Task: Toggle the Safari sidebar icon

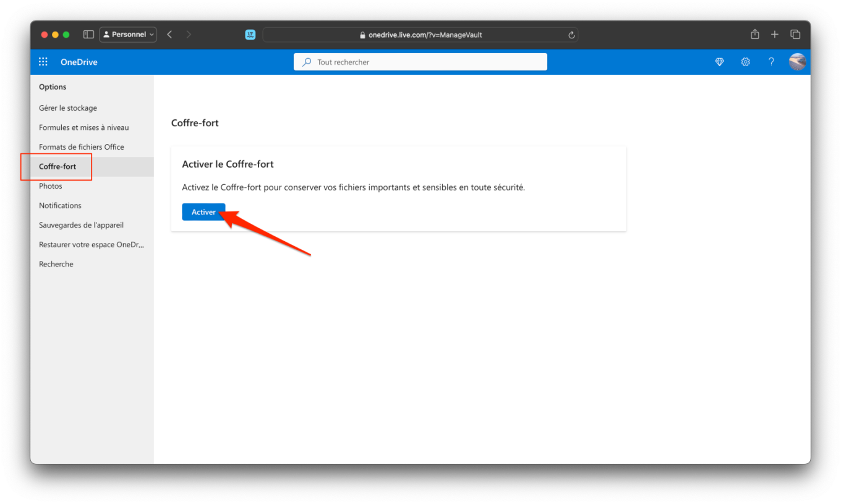Action: pyautogui.click(x=88, y=35)
